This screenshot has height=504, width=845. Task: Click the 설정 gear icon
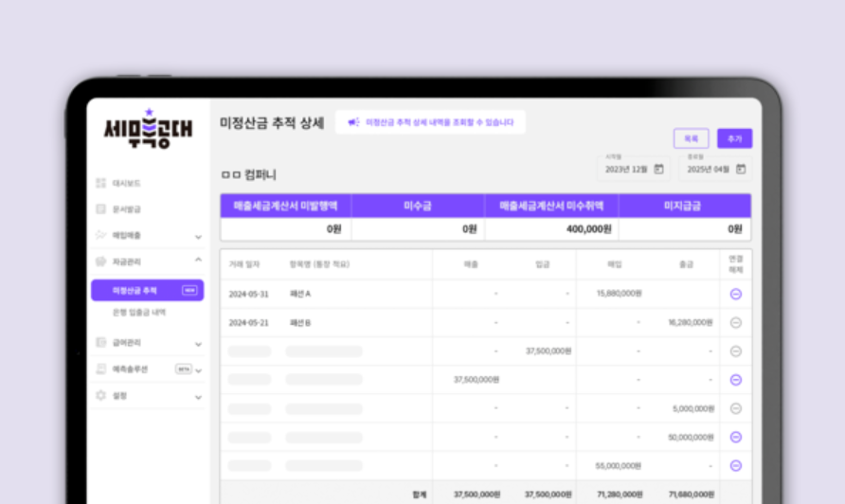click(x=100, y=395)
